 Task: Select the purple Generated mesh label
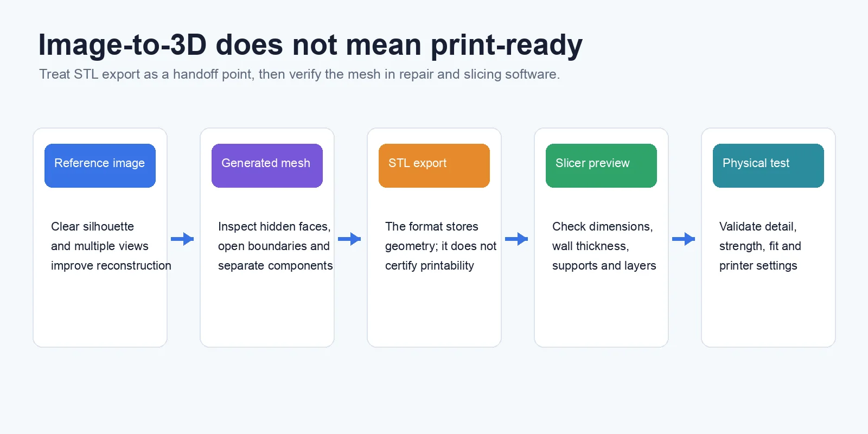pos(267,165)
